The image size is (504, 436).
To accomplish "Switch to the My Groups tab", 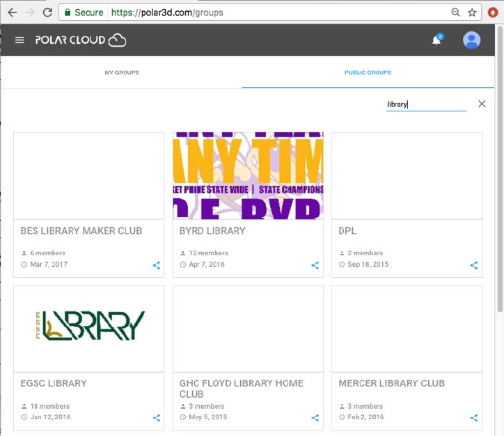I will (x=122, y=72).
